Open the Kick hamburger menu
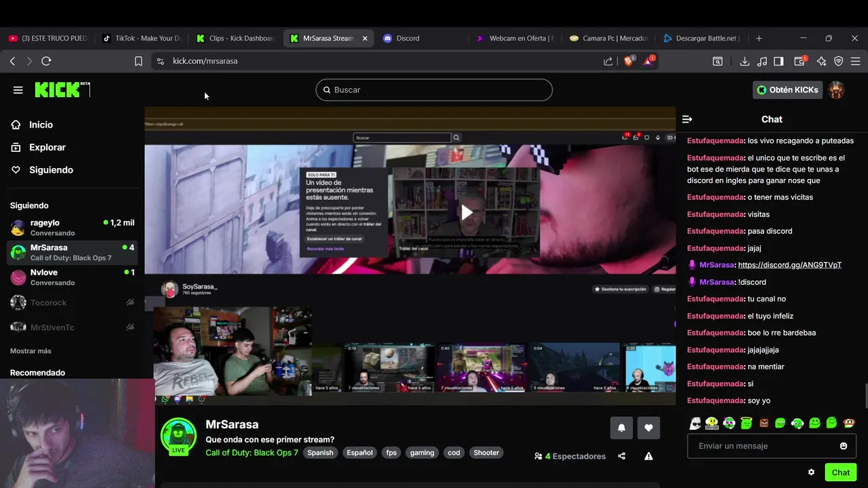The height and width of the screenshot is (488, 868). click(18, 89)
